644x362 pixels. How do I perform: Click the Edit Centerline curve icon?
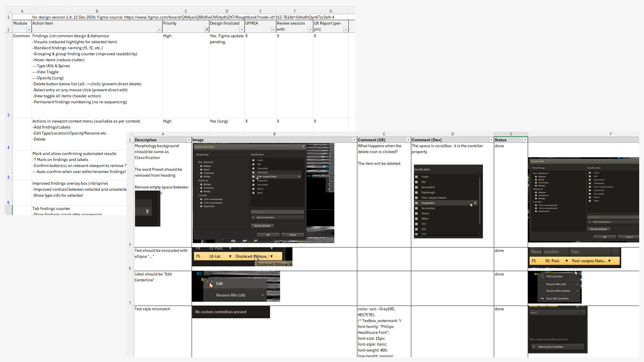click(542, 276)
